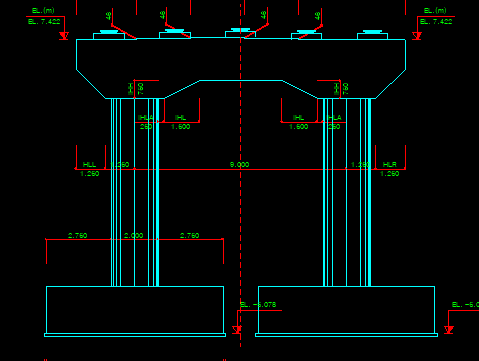Screen dimensions: 479x361
Task: Click the elevation marker triangle under the left EL. 7.422
Action: click(64, 36)
